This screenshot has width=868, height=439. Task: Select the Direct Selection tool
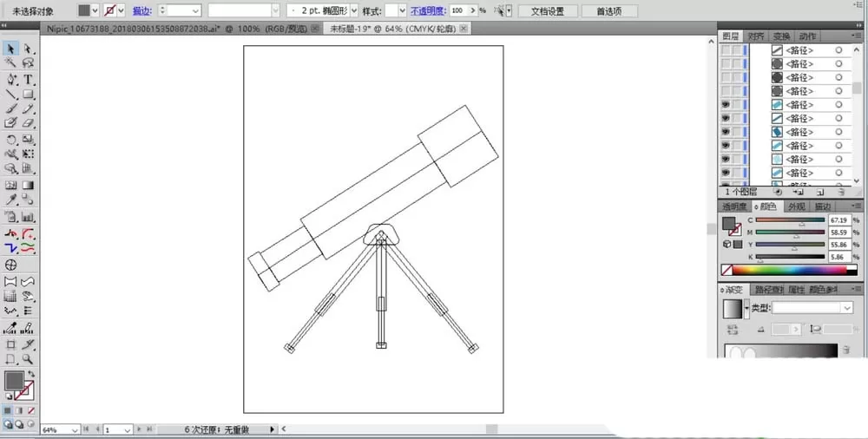pos(28,49)
